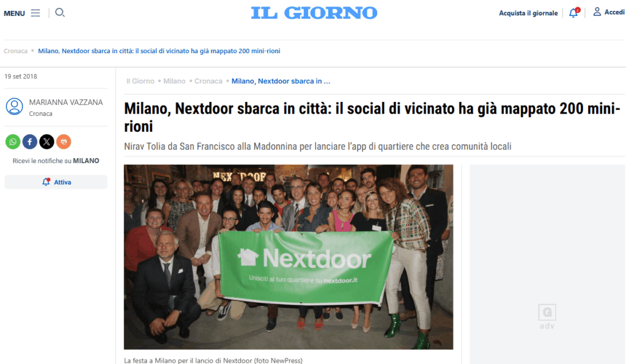Go to Cronaca in top breadcrumb
This screenshot has height=364, width=626.
click(15, 51)
